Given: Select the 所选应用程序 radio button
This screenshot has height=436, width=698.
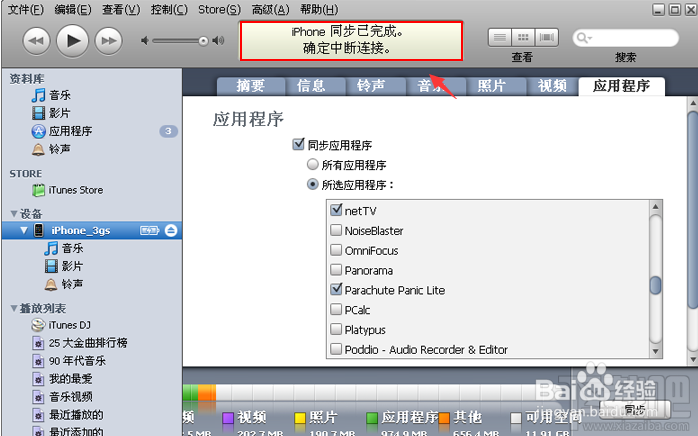Looking at the screenshot, I should click(313, 184).
